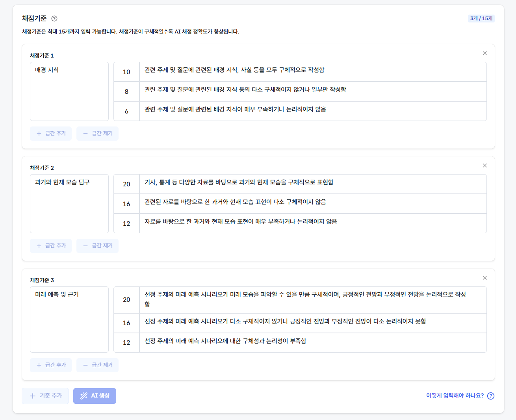Edit description ending 모두 구체적으로 작성함
Image resolution: width=516 pixels, height=420 pixels.
[x=313, y=72]
